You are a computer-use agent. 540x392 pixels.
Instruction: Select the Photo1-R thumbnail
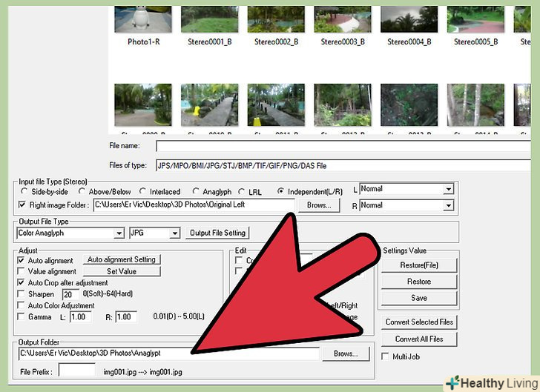[143, 19]
